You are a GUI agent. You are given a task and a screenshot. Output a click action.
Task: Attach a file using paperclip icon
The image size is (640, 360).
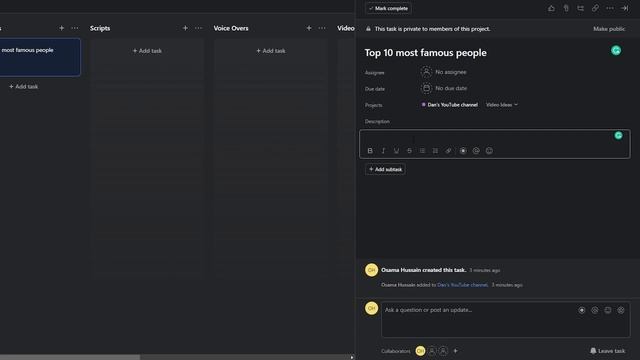click(x=566, y=8)
